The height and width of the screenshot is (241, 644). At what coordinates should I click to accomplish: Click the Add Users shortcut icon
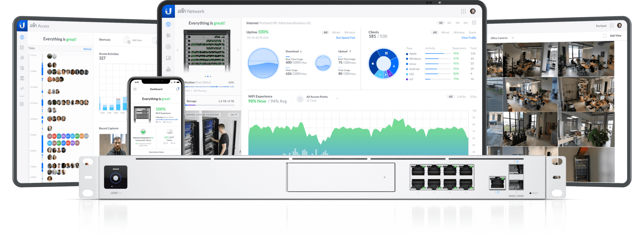coord(127,40)
